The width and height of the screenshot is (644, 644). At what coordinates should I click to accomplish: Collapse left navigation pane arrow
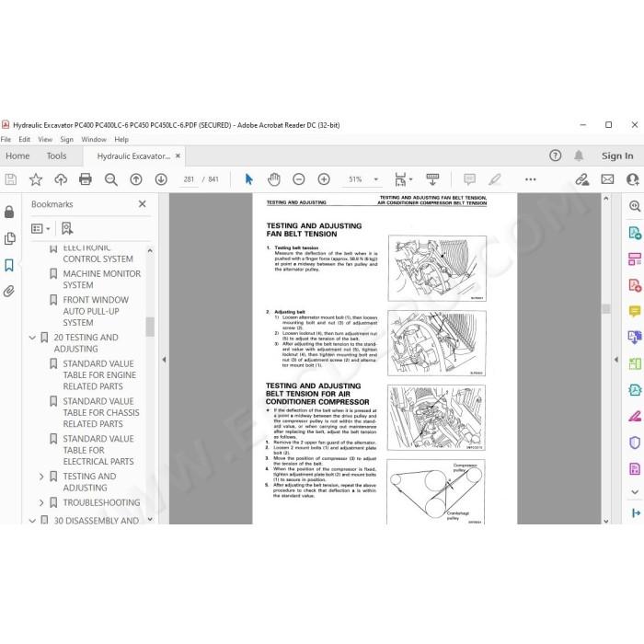164,360
